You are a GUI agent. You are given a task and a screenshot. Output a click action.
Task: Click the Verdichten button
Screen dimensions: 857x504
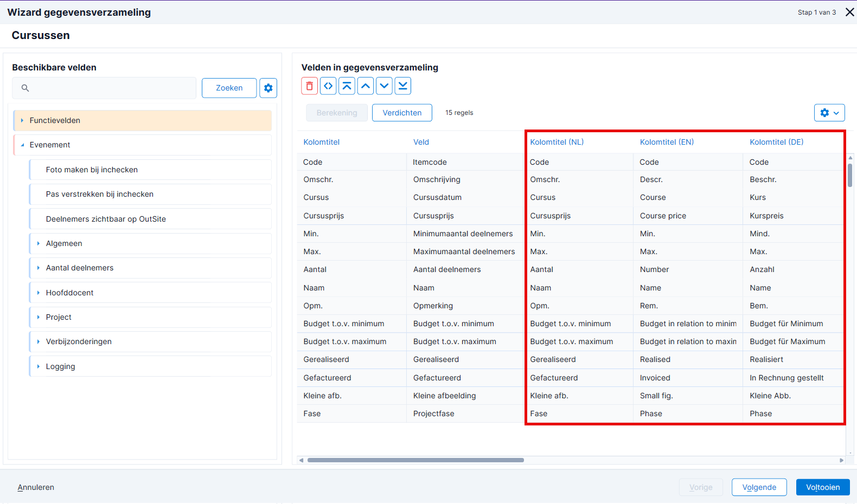pos(402,113)
